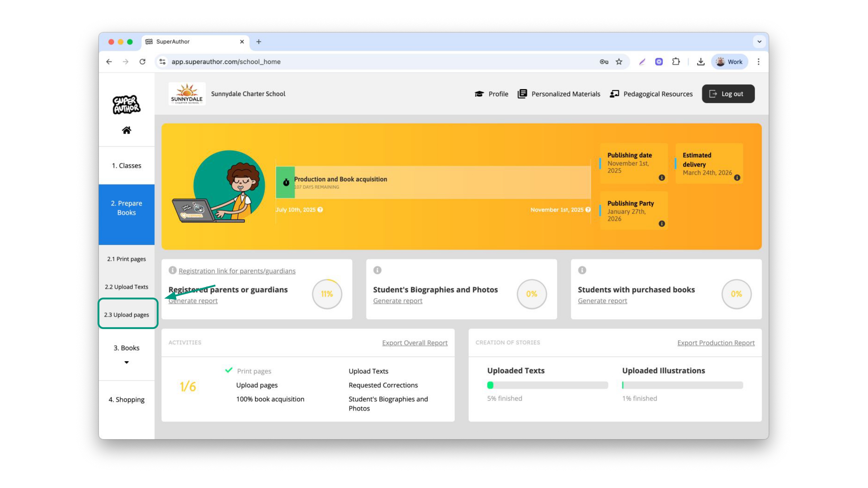Viewport: 868px width, 488px height.
Task: Bookmark this page with the star icon
Action: click(x=619, y=62)
